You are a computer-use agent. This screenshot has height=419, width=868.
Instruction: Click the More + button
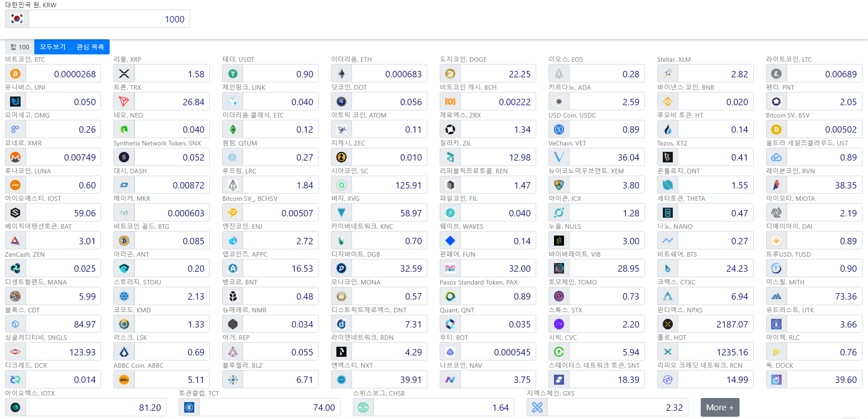coord(720,407)
